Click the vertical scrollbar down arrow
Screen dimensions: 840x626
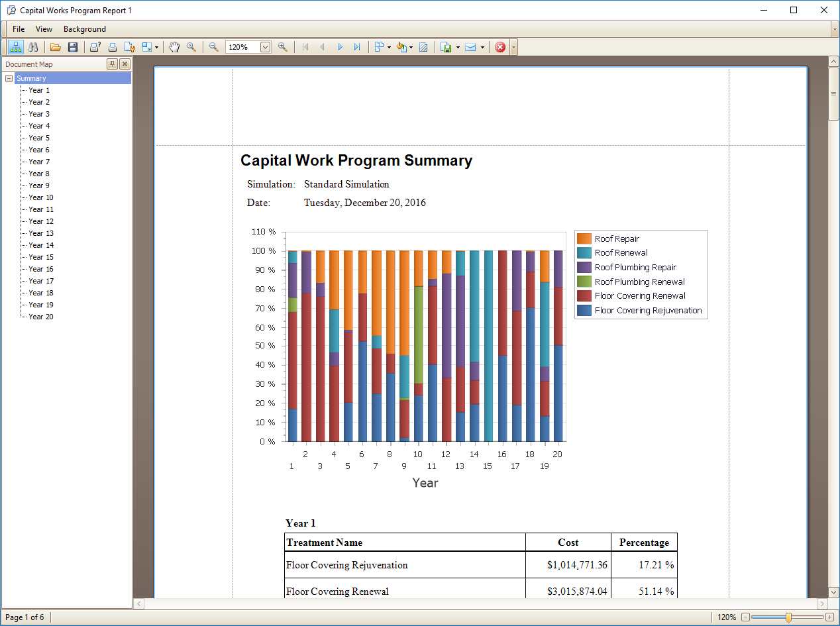point(833,592)
